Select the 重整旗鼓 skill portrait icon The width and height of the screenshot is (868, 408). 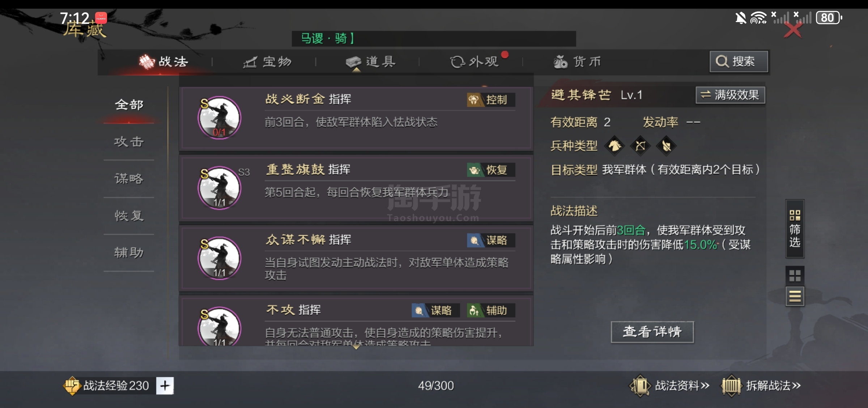point(219,187)
